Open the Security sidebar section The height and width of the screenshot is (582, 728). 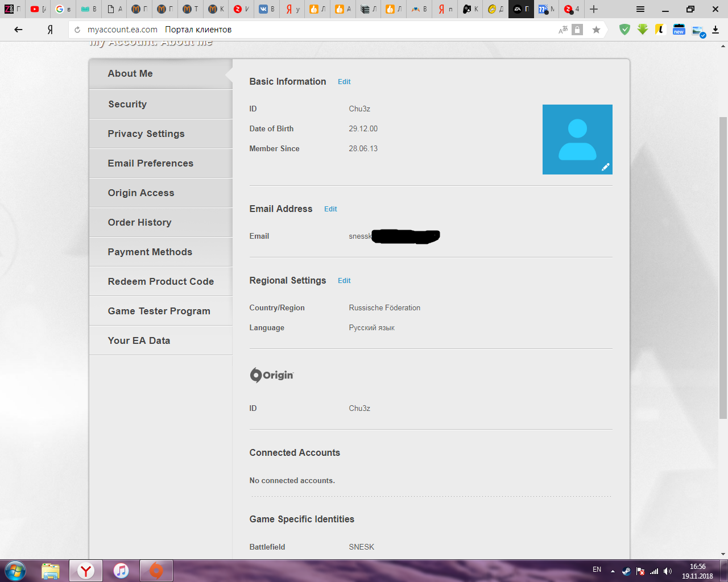160,104
